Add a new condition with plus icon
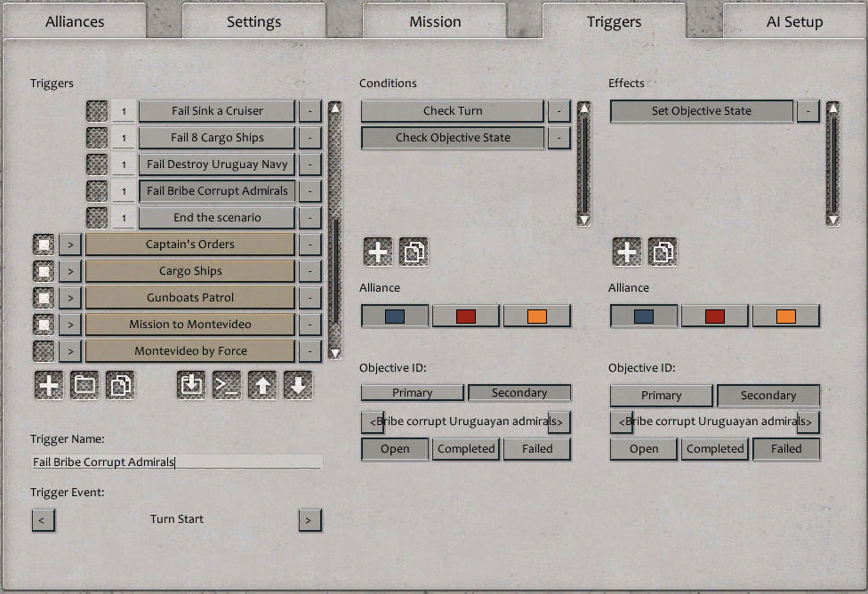This screenshot has width=868, height=594. (x=378, y=252)
